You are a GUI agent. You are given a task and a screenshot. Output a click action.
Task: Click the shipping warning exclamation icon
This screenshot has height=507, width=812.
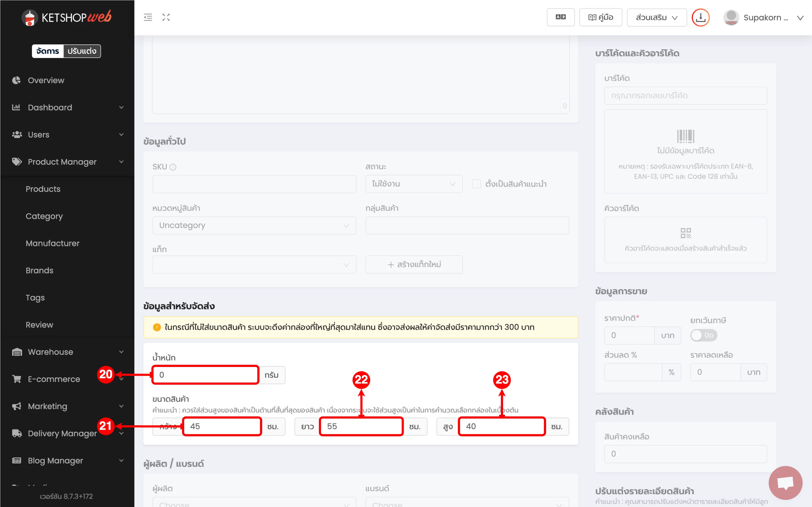[157, 327]
